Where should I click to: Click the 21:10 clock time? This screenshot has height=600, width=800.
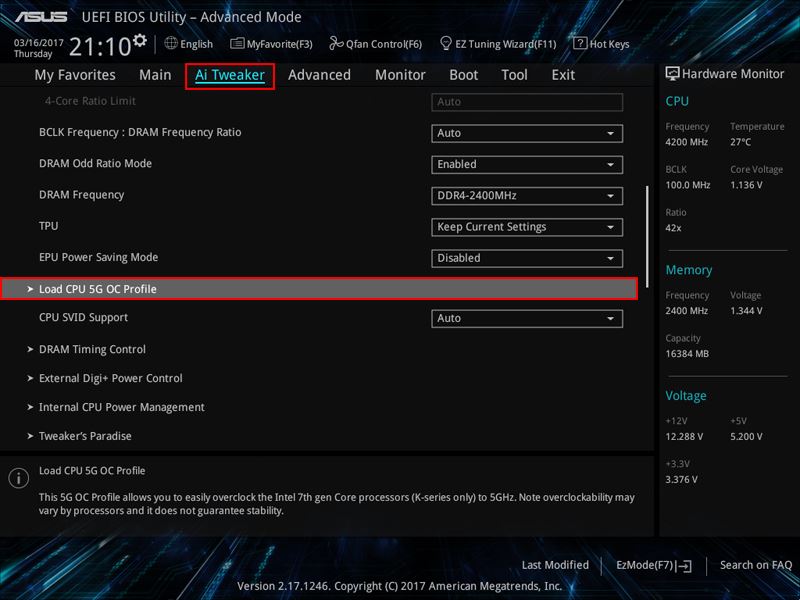coord(100,47)
